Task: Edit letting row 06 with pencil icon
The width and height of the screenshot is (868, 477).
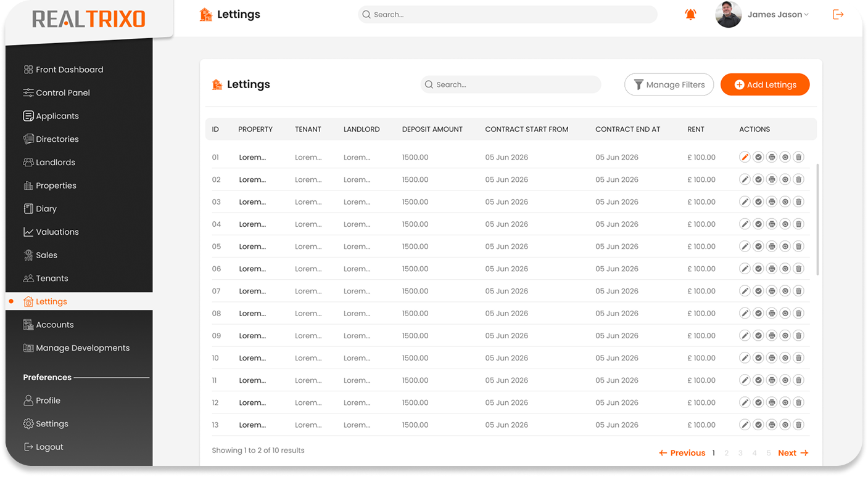Action: [745, 269]
